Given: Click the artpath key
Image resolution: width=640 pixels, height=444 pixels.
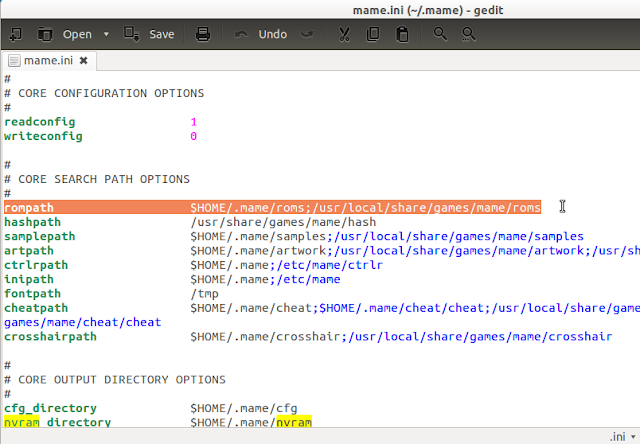Looking at the screenshot, I should [29, 251].
